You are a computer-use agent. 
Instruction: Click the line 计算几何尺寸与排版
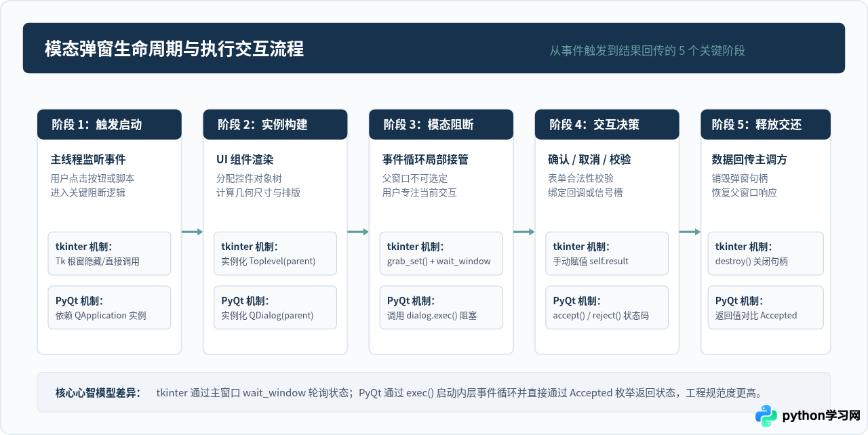click(x=258, y=192)
